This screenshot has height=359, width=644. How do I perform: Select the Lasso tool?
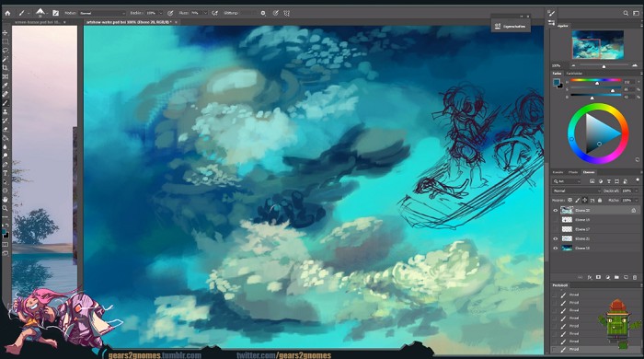(x=6, y=51)
